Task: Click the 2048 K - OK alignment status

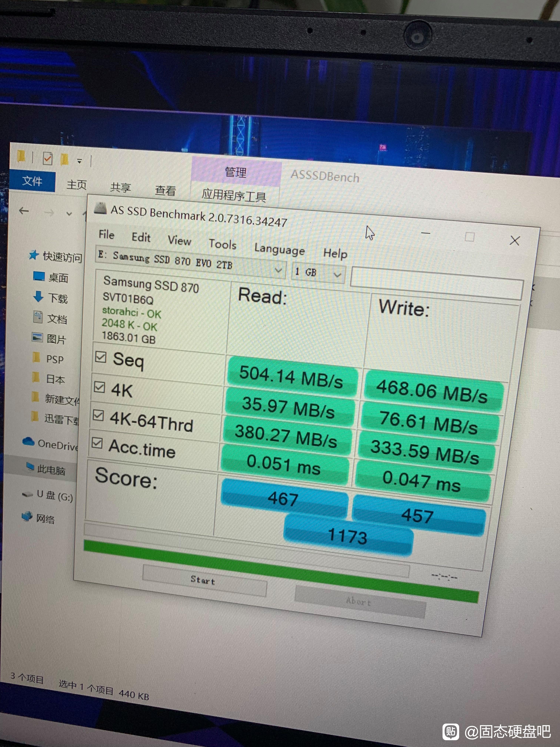Action: pos(130,325)
